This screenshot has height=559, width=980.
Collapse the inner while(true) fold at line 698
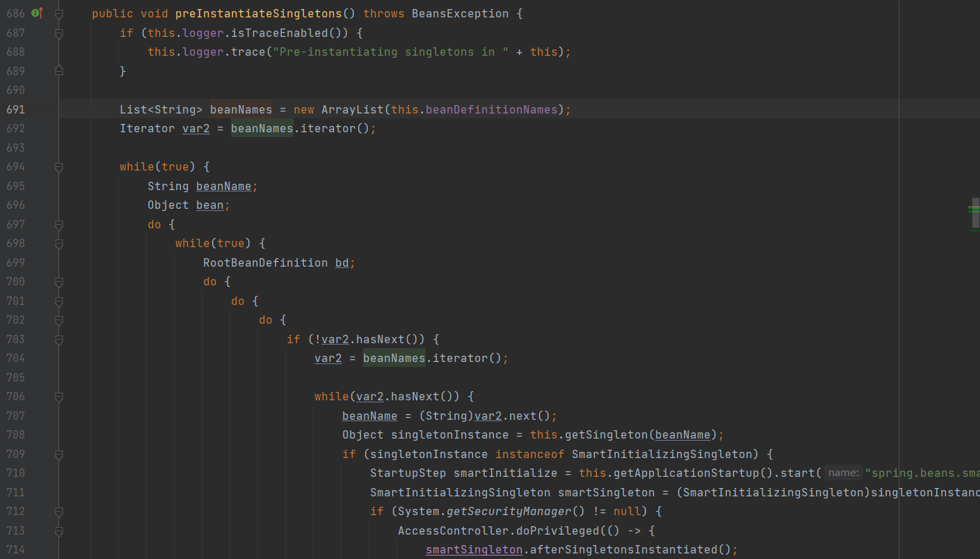[58, 244]
